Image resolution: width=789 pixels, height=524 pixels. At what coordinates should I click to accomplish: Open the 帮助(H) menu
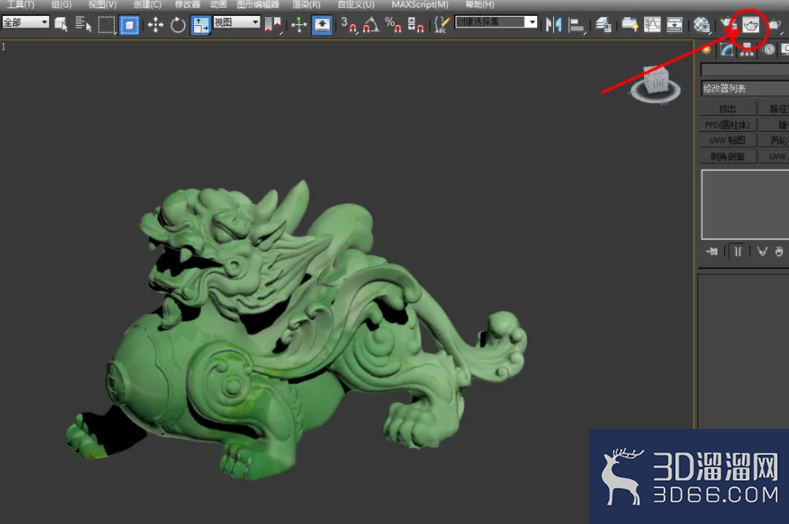(x=480, y=5)
